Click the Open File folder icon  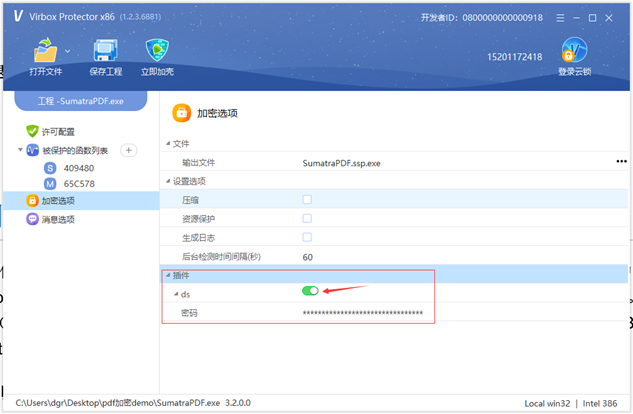pyautogui.click(x=45, y=50)
